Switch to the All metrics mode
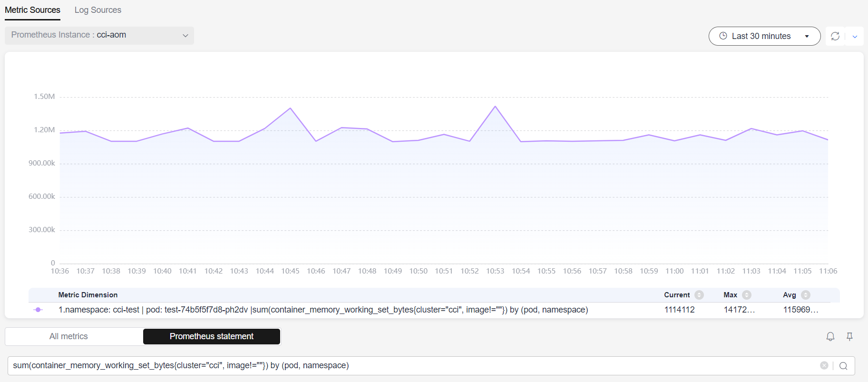The width and height of the screenshot is (868, 382). pyautogui.click(x=68, y=336)
